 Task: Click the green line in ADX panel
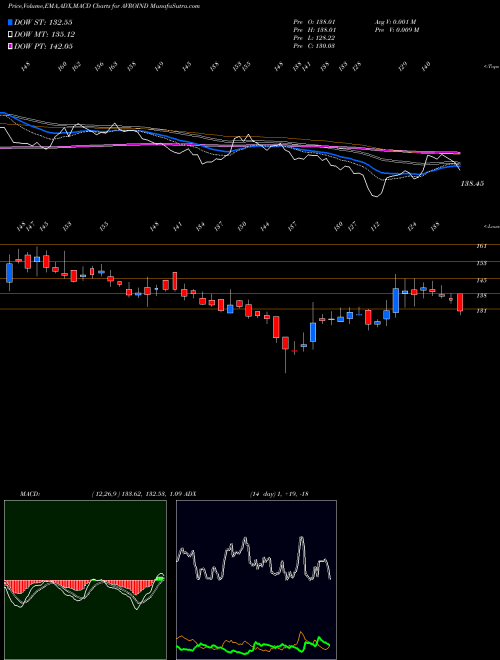pos(253,645)
